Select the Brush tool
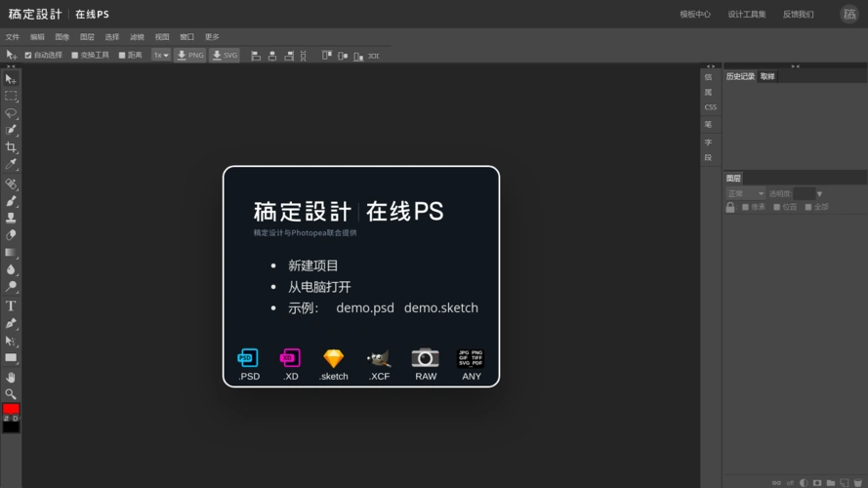 tap(11, 201)
